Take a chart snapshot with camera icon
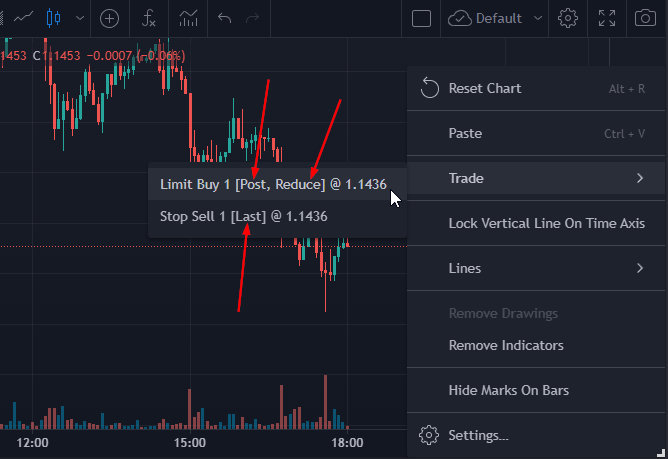Image resolution: width=668 pixels, height=459 pixels. tap(645, 18)
